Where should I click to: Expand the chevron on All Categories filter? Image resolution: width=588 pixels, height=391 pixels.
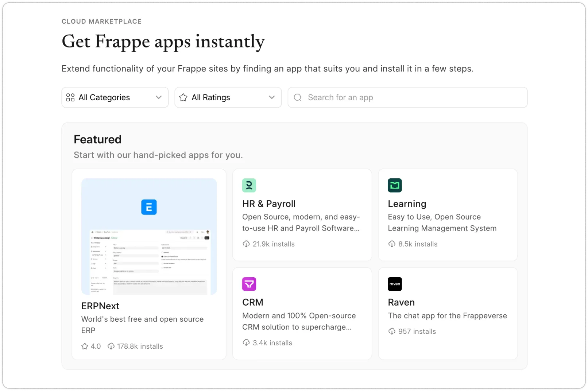pos(159,97)
